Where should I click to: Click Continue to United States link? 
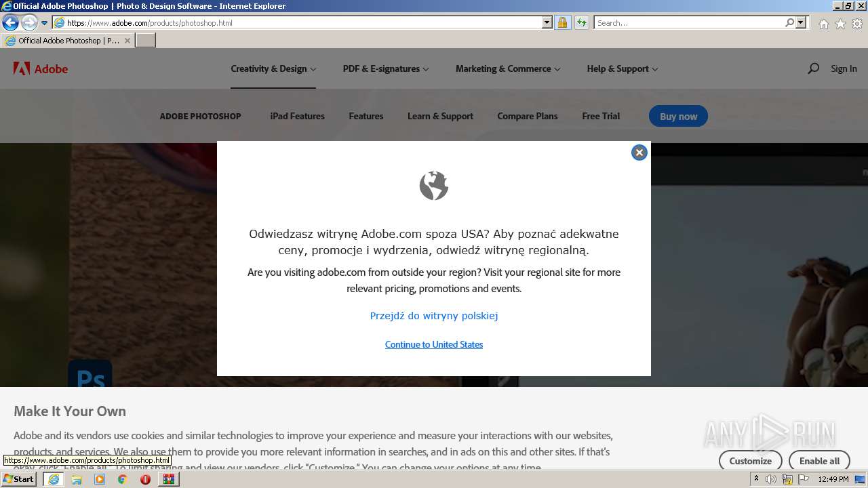434,344
